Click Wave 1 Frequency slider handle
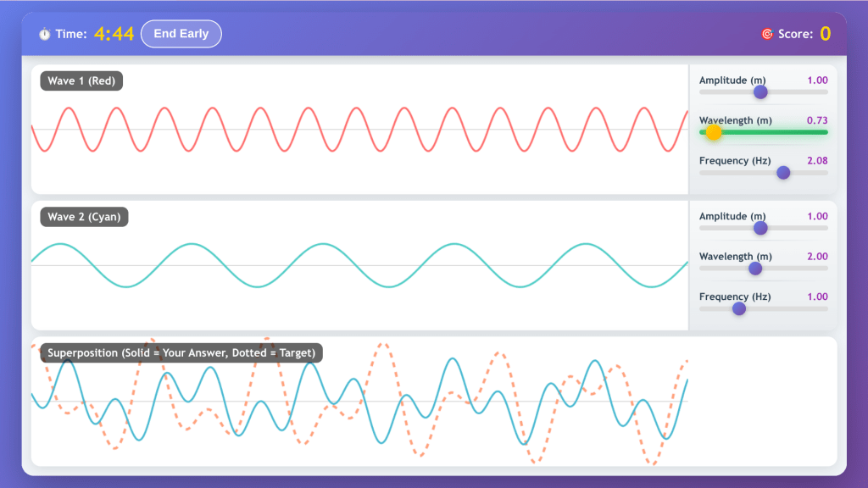Image resolution: width=868 pixels, height=488 pixels. [x=783, y=173]
